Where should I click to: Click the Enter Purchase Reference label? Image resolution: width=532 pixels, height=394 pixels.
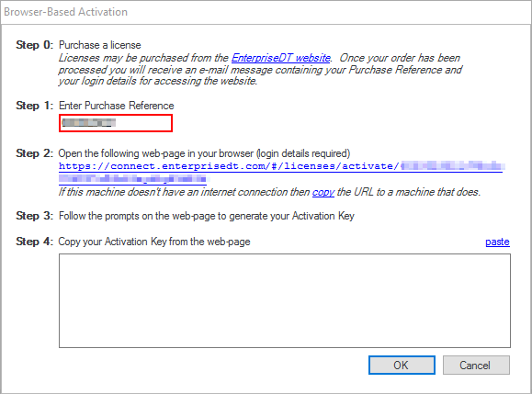click(117, 106)
